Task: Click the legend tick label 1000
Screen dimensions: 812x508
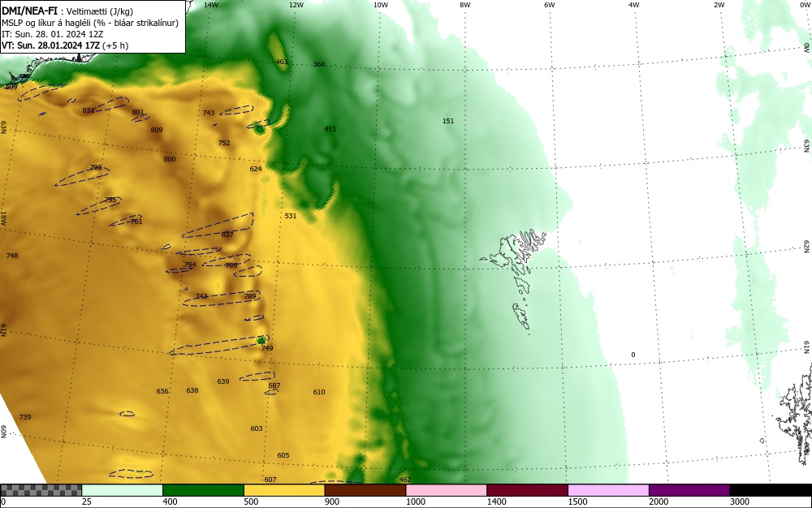Action: pos(416,502)
